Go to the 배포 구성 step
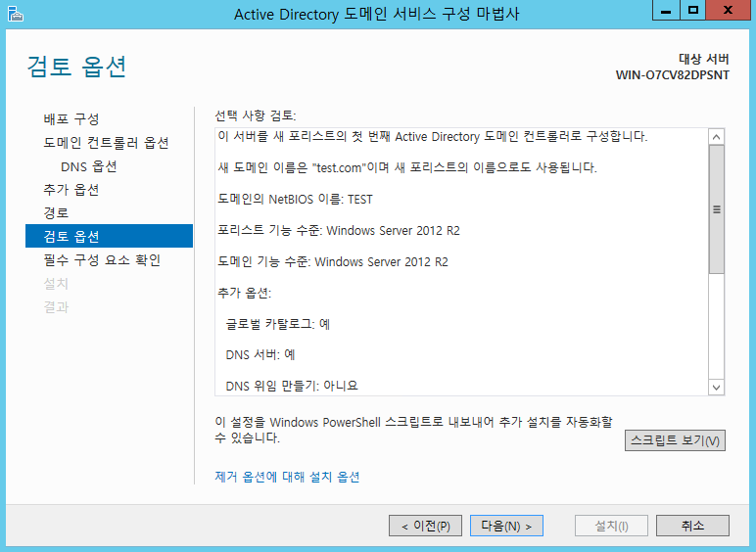Image resolution: width=756 pixels, height=552 pixels. pyautogui.click(x=71, y=119)
